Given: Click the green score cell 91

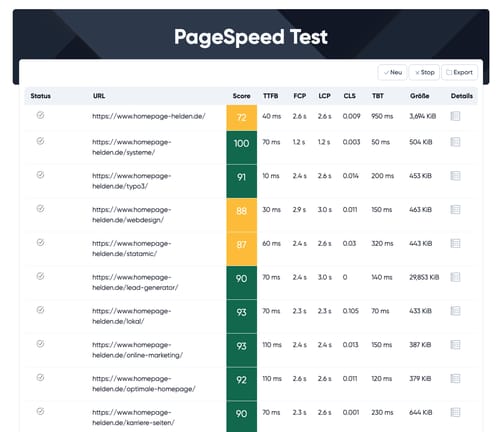Looking at the screenshot, I should pyautogui.click(x=242, y=181).
